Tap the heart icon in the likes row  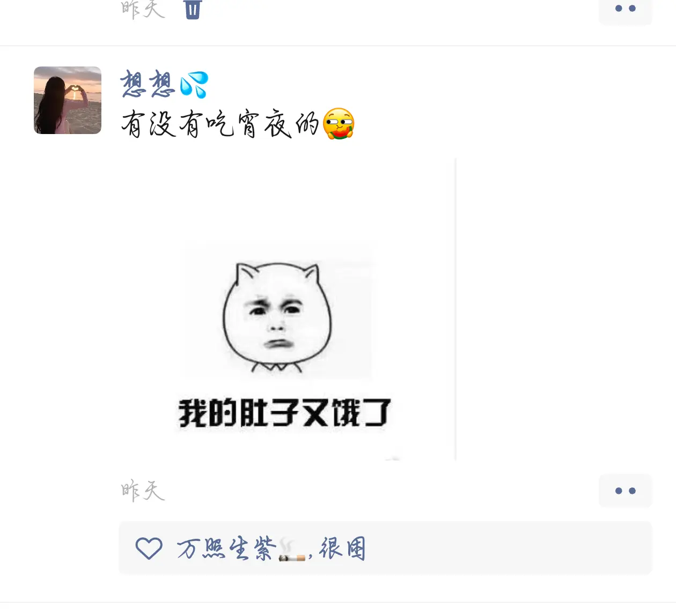click(149, 548)
